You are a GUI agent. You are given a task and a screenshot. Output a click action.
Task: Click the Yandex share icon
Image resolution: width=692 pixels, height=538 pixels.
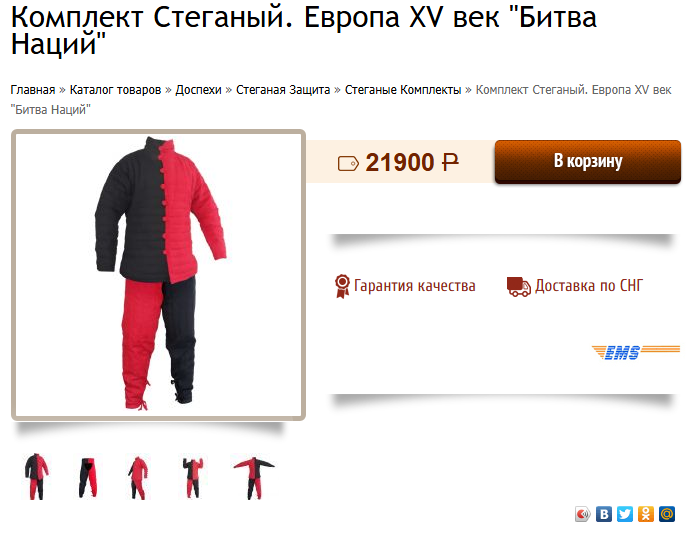(x=583, y=514)
